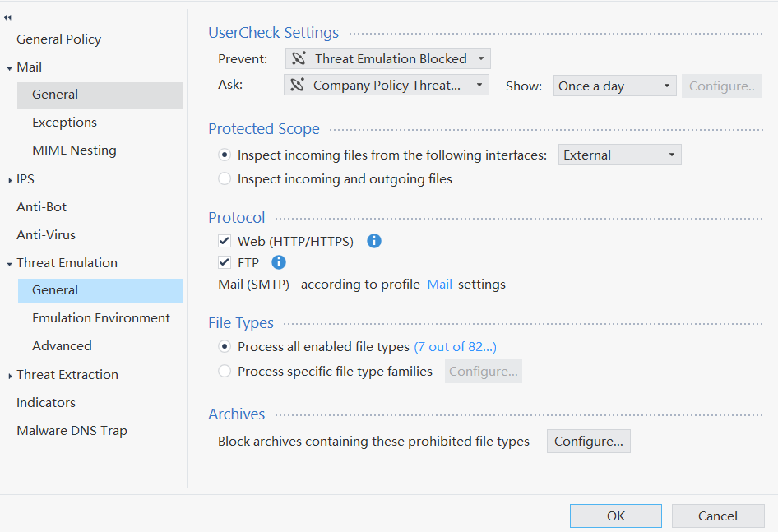
Task: Choose Process specific file type families
Action: click(225, 372)
